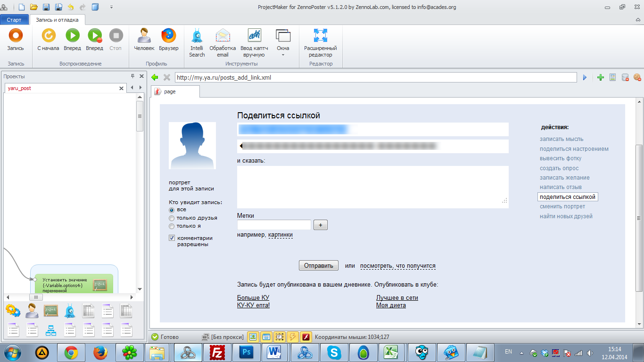Select the browser page tab
This screenshot has height=362, width=644.
click(174, 91)
